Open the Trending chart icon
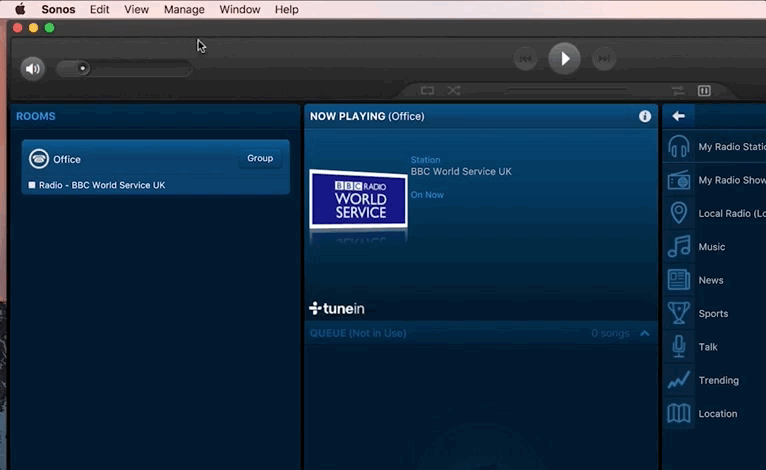Viewport: 766px width, 470px height. point(679,380)
